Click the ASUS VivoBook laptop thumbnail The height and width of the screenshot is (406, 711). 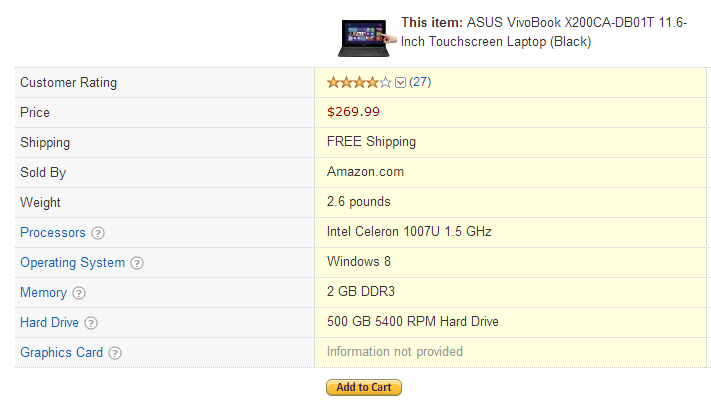(366, 38)
